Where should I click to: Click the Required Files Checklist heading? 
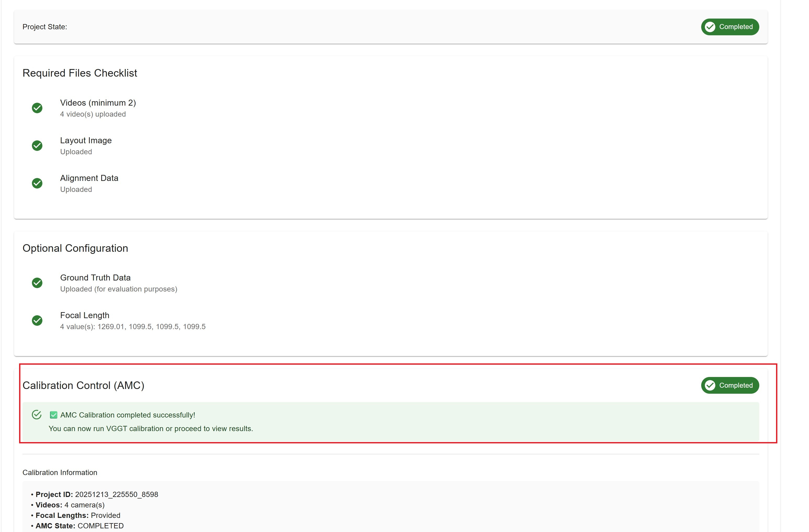click(80, 73)
